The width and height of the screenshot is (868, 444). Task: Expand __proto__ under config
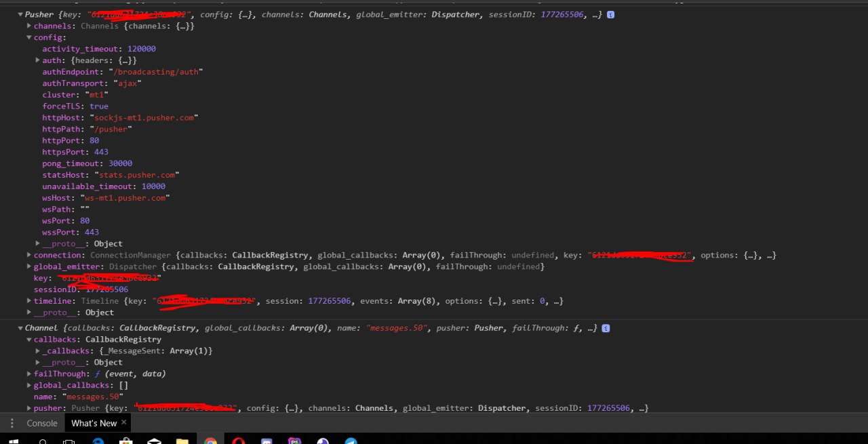coord(38,243)
